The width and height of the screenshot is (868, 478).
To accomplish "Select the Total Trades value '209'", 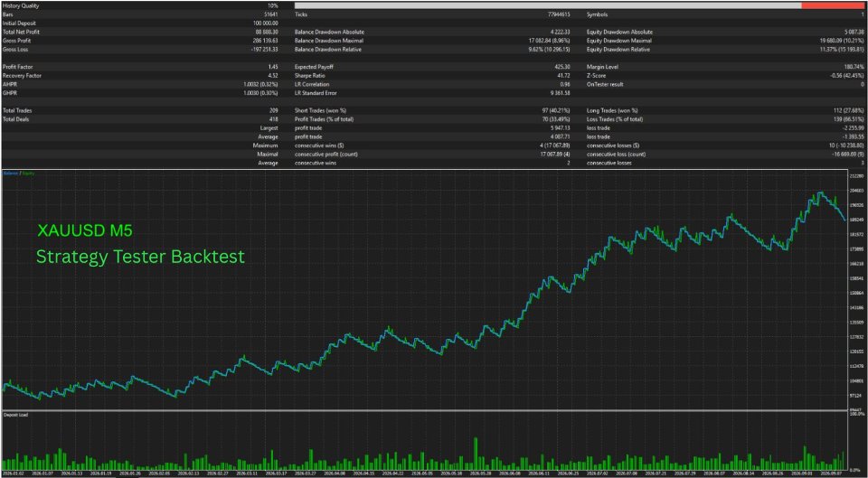I will 273,110.
